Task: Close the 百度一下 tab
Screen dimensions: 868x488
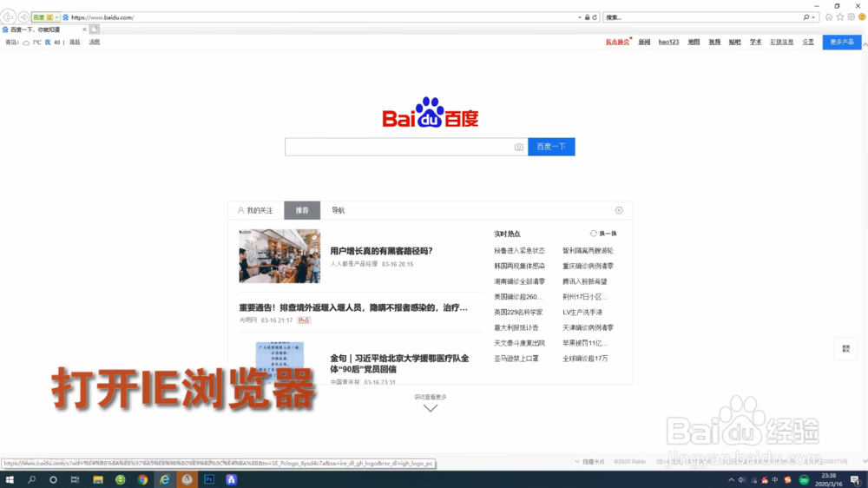Action: click(84, 30)
